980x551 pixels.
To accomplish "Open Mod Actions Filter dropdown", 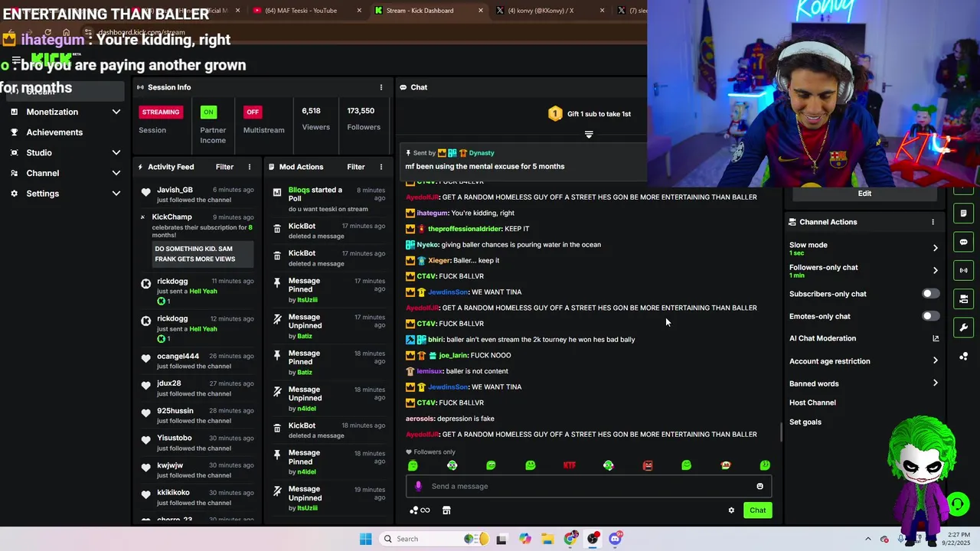I will pyautogui.click(x=356, y=167).
